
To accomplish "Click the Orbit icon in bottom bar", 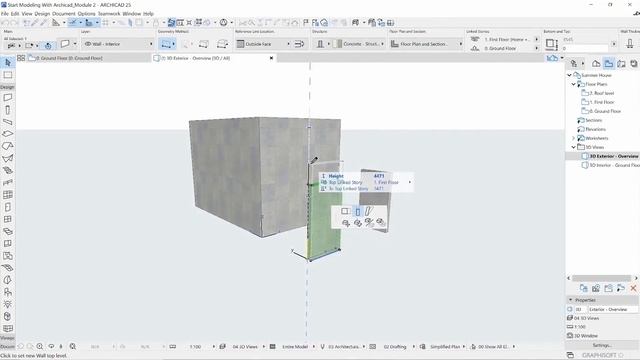I will (x=51, y=347).
